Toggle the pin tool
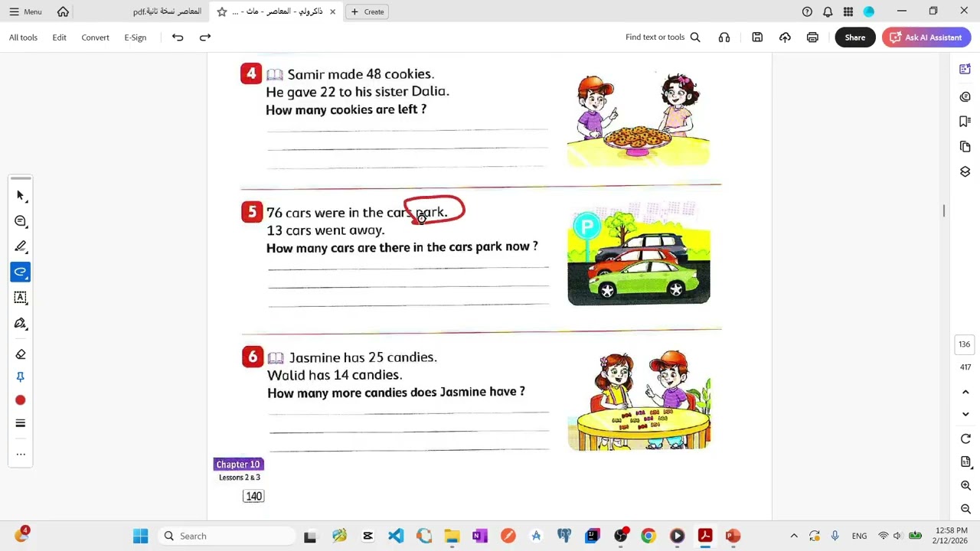The width and height of the screenshot is (980, 551). point(21,377)
